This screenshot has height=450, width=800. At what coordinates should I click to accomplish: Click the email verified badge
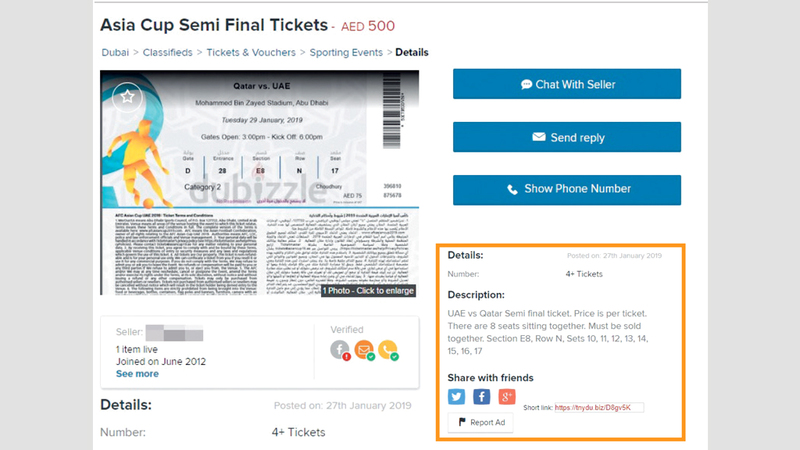click(364, 350)
